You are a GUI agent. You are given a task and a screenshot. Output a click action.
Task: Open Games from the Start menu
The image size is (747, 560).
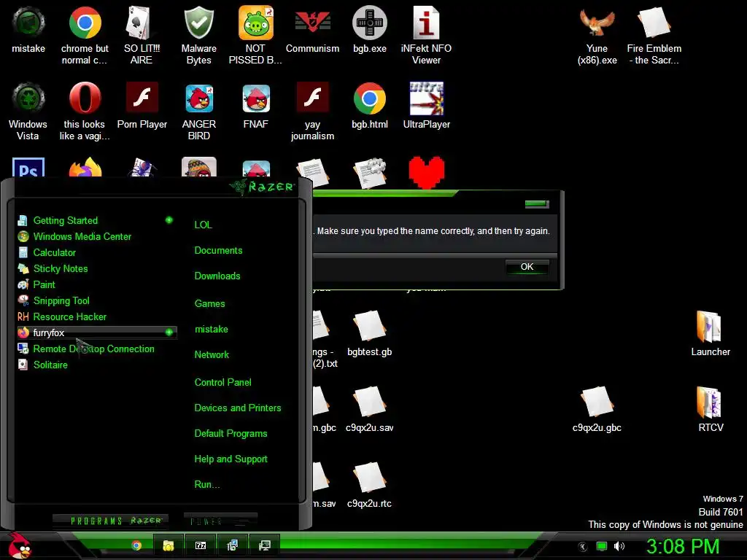pos(209,304)
